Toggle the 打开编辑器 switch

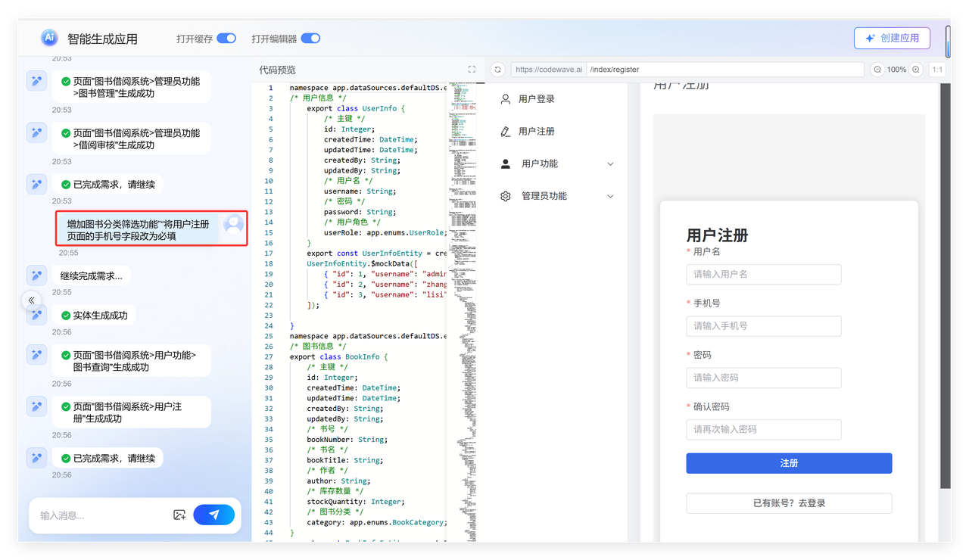[310, 39]
